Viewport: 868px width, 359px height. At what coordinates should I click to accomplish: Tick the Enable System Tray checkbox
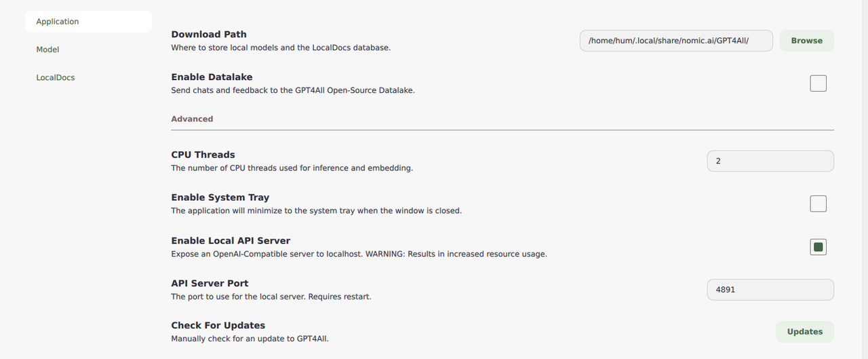click(818, 204)
